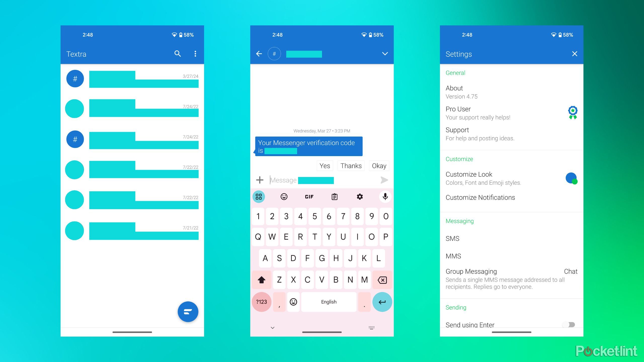This screenshot has height=362, width=644.
Task: Open keyboard settings via gear icon
Action: coord(359,196)
